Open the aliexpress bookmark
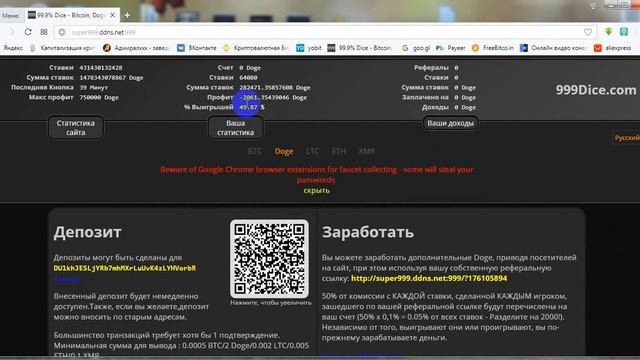 (x=613, y=48)
